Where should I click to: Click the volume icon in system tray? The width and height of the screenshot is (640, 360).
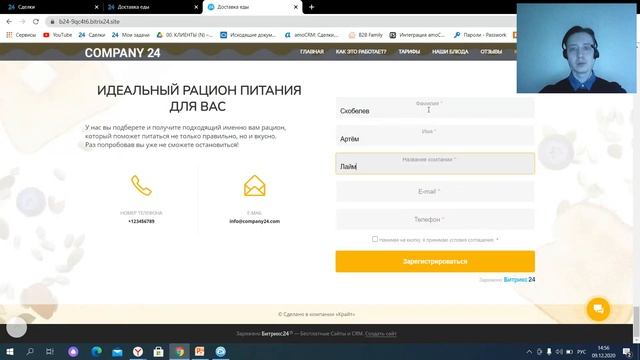[559, 352]
